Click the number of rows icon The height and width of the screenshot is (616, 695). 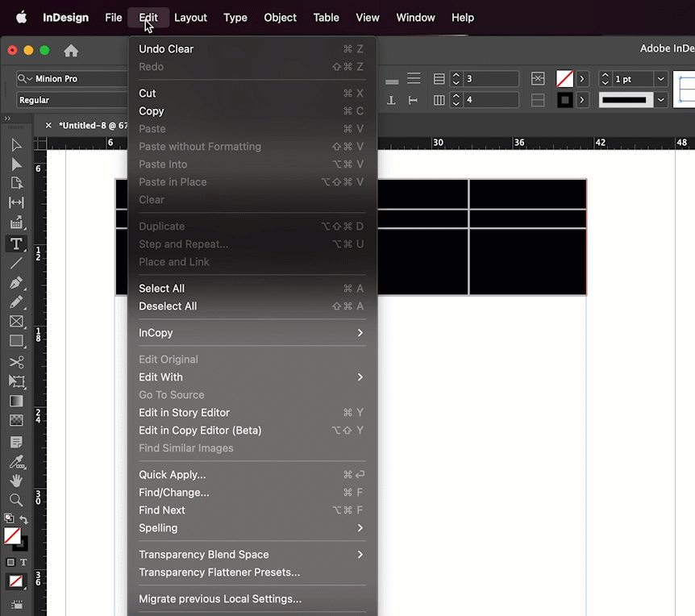(439, 79)
